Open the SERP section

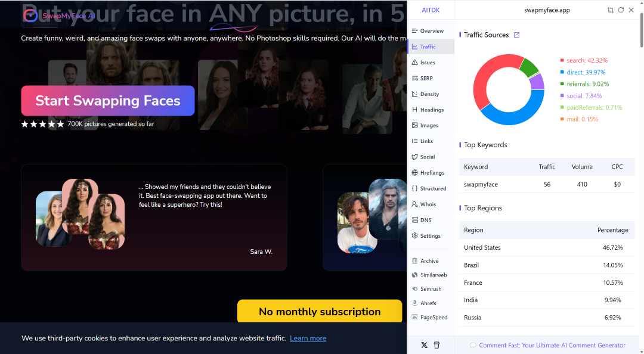431,78
